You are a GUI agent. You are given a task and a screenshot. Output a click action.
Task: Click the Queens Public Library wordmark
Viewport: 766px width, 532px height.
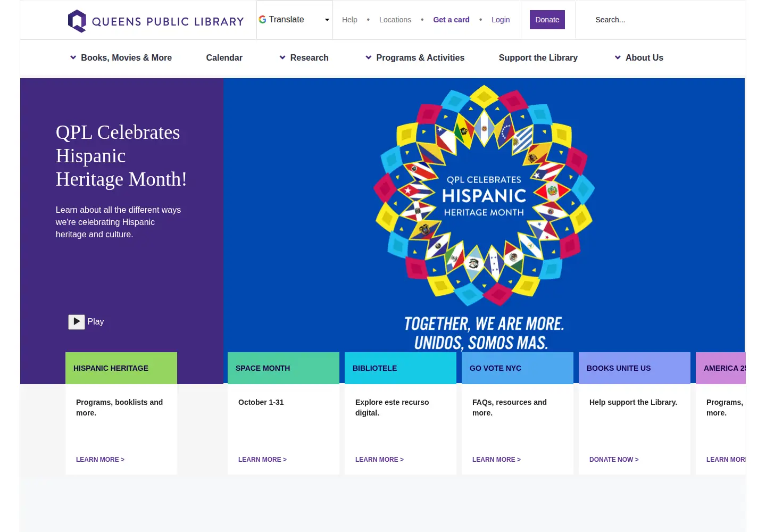(168, 22)
